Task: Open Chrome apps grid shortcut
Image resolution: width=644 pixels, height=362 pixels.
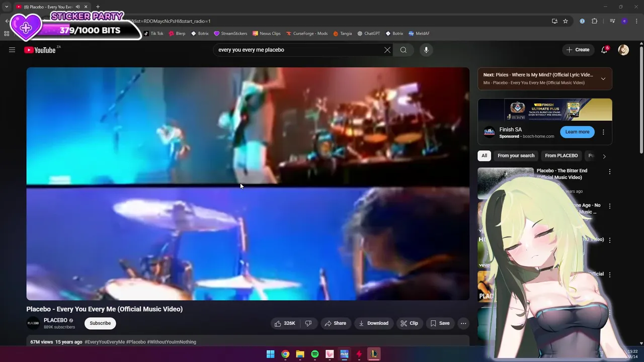Action: click(x=7, y=34)
